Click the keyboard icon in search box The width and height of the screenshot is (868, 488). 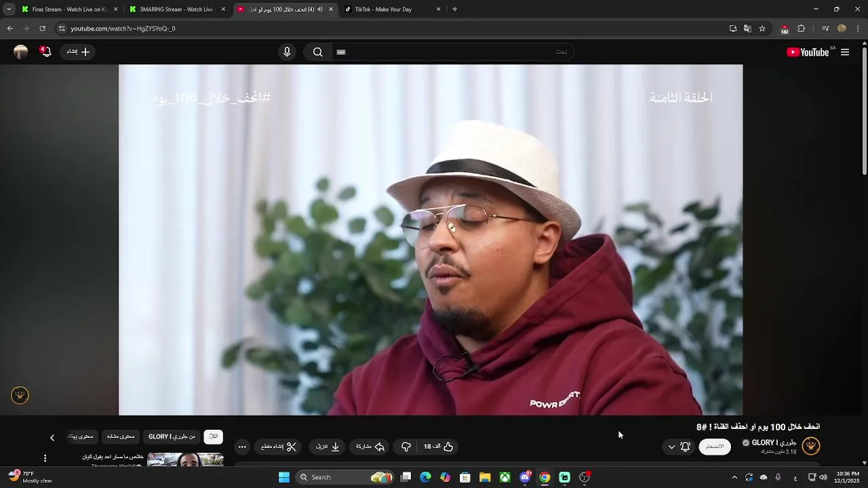pyautogui.click(x=341, y=52)
